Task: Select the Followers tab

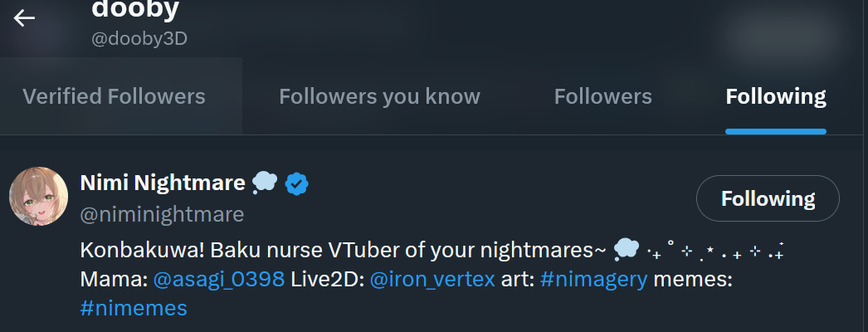Action: click(x=602, y=96)
